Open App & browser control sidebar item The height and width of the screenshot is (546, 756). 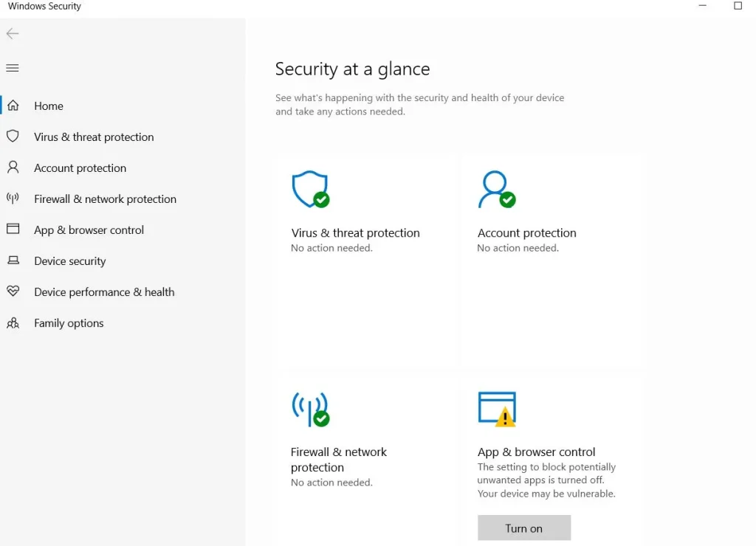123,230
